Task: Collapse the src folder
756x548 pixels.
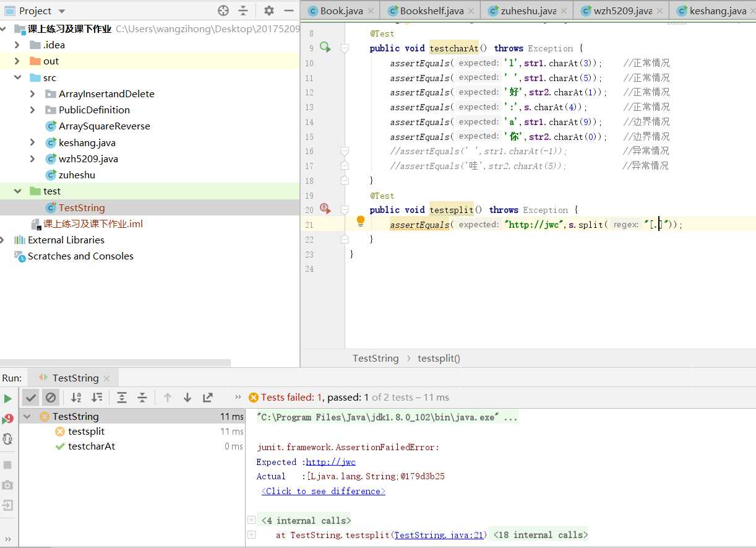Action: tap(17, 77)
